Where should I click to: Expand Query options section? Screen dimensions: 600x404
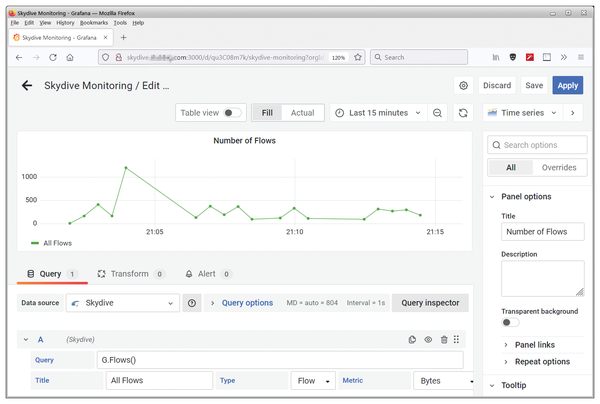(247, 303)
